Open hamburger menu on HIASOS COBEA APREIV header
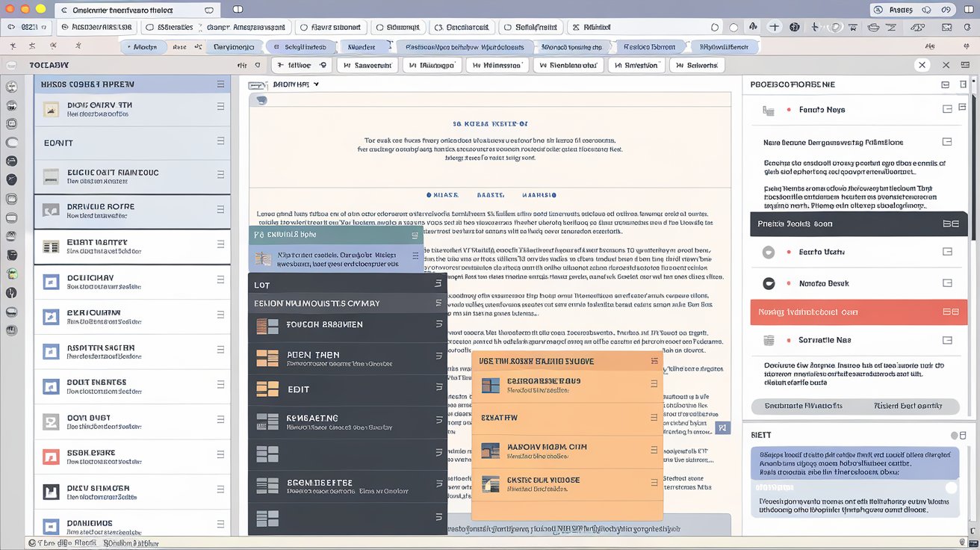 pos(220,84)
